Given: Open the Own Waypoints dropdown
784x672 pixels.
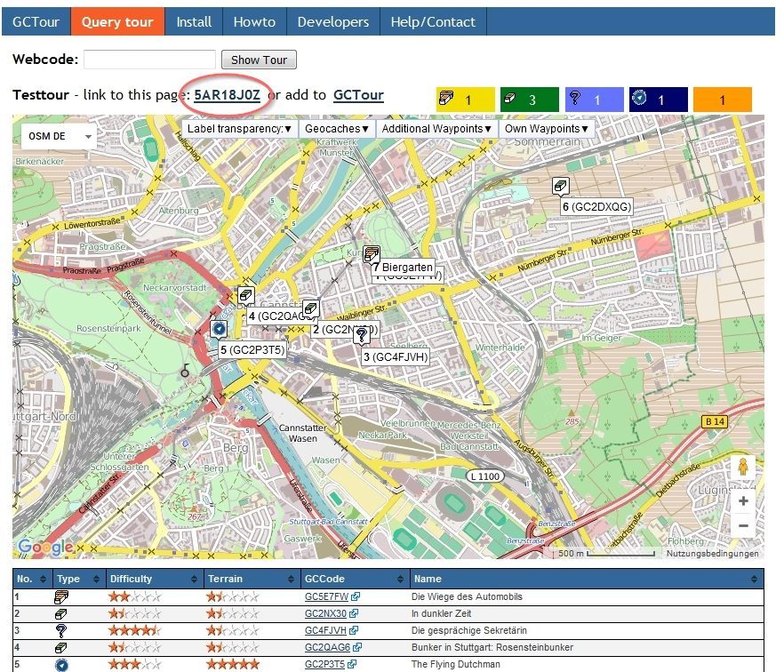Looking at the screenshot, I should pyautogui.click(x=546, y=129).
